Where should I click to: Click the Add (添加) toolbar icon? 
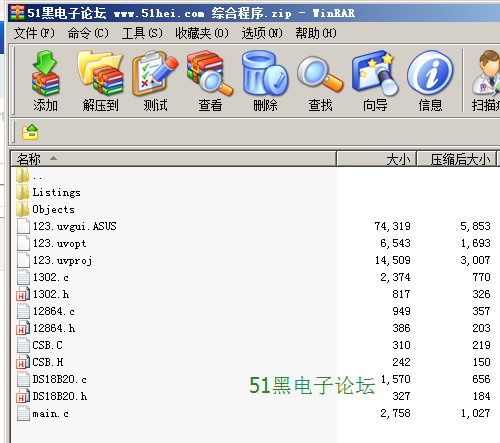(x=45, y=73)
